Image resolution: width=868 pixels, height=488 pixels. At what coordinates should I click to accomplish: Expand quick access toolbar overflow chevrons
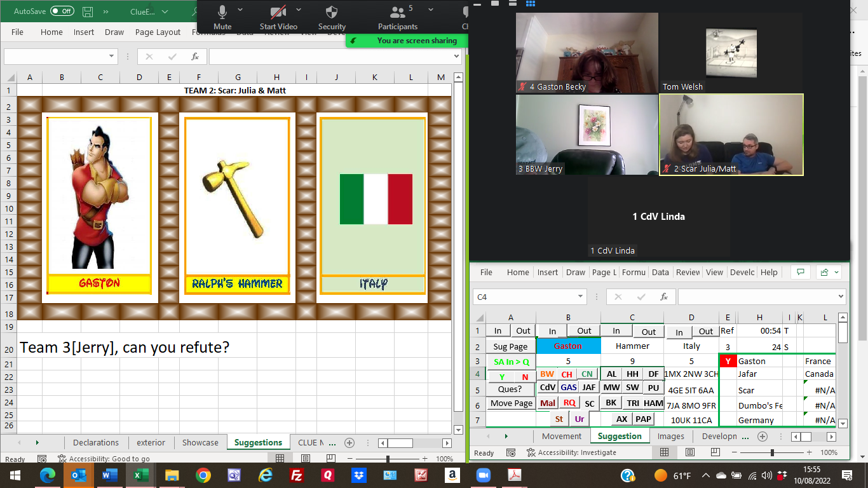[105, 11]
